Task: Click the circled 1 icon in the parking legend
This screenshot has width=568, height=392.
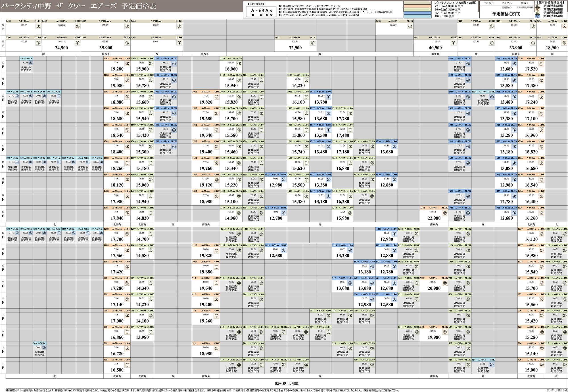Action: click(537, 6)
